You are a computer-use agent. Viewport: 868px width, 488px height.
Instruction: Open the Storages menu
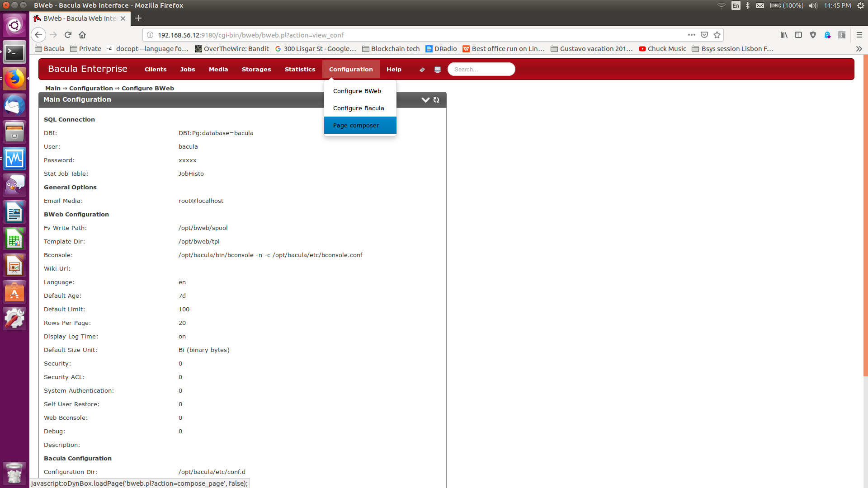point(256,69)
